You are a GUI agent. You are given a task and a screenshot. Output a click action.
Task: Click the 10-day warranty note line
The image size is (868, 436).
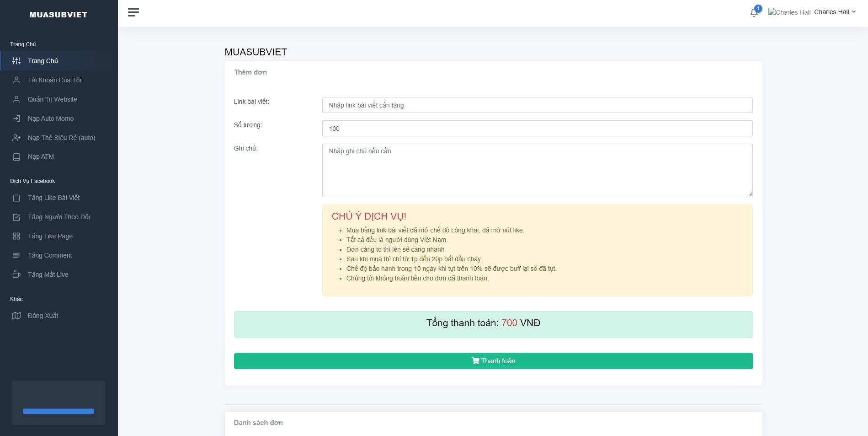pyautogui.click(x=452, y=269)
